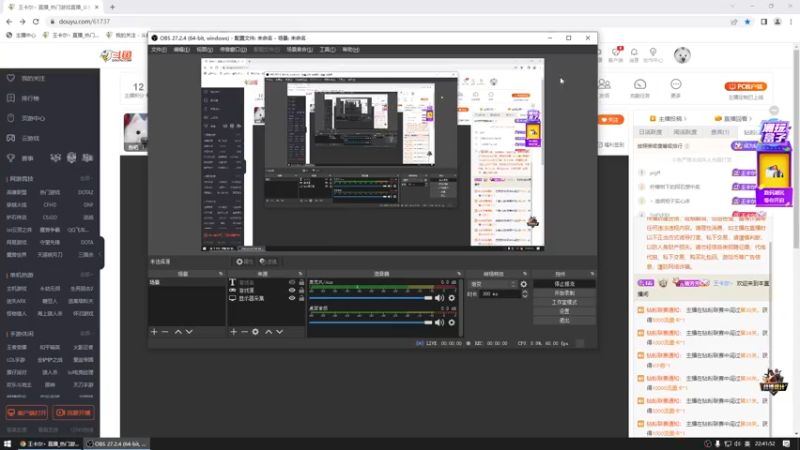Open the OBS 编辑 Edit menu
Image resolution: width=800 pixels, height=450 pixels.
click(182, 49)
